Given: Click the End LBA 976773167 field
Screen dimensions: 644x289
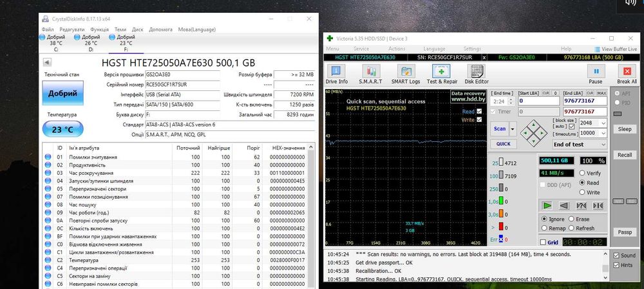Looking at the screenshot, I should coord(585,101).
